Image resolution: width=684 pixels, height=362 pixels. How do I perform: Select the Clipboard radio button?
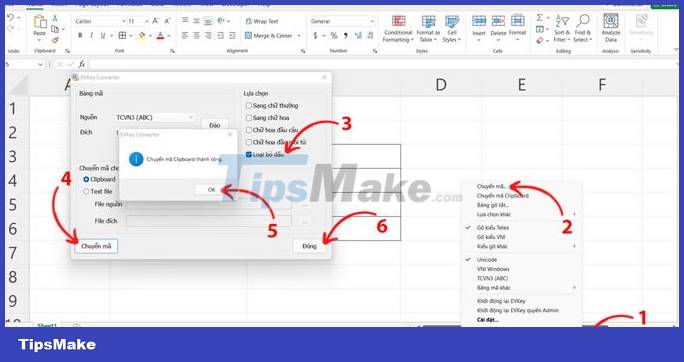point(86,179)
